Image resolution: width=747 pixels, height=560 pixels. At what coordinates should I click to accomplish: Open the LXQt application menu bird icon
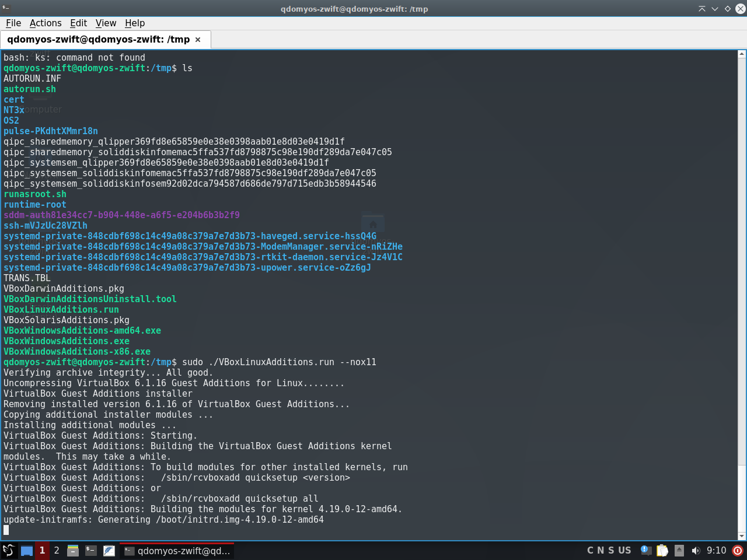coord(8,550)
